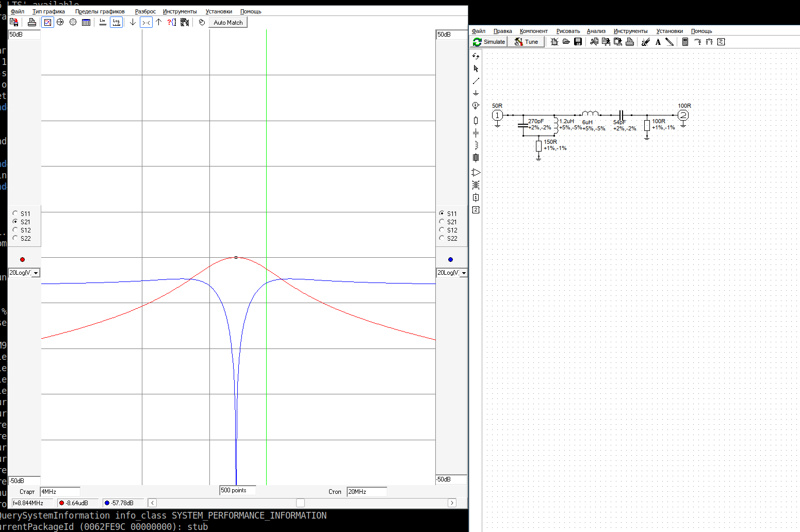
Task: Choose the wire drawing tool
Action: tap(476, 81)
